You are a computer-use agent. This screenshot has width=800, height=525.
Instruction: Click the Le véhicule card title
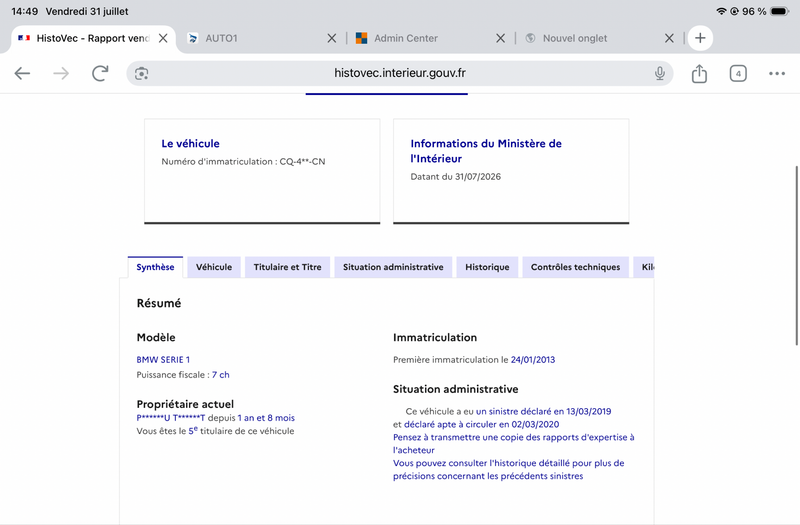tap(190, 143)
